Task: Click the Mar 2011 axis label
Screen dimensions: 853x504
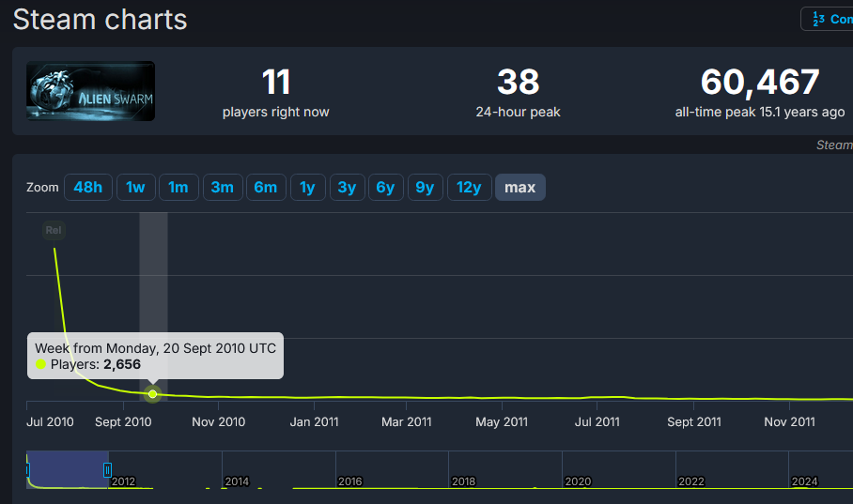Action: click(407, 422)
